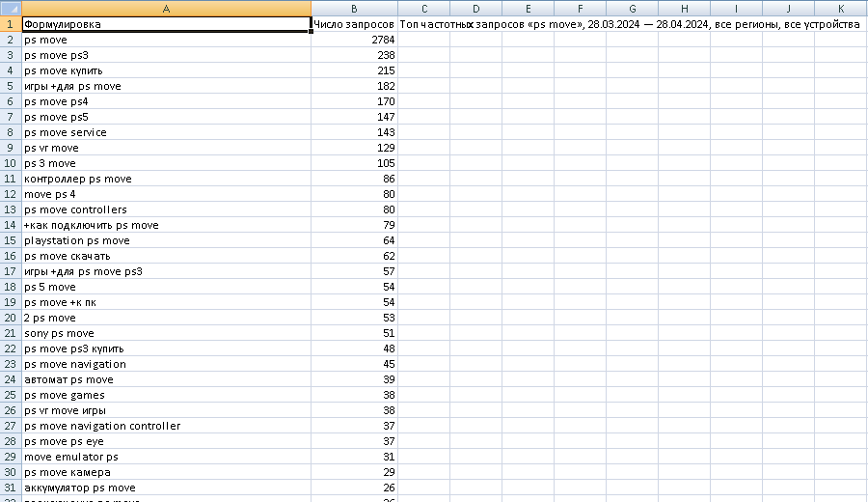Select column E header
Image resolution: width=868 pixels, height=502 pixels.
[529, 9]
